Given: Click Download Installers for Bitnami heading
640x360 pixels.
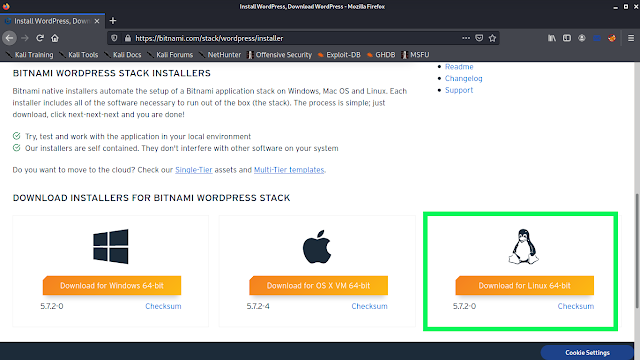Looking at the screenshot, I should click(151, 198).
